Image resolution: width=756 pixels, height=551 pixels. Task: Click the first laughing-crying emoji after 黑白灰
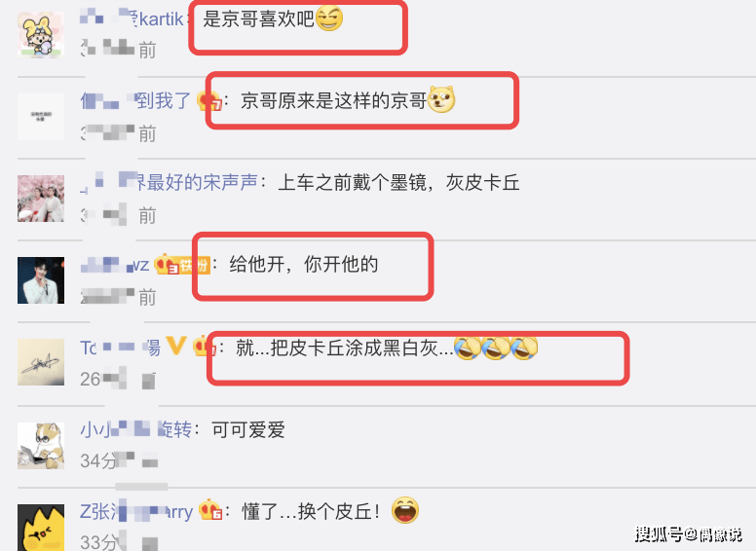pos(468,348)
